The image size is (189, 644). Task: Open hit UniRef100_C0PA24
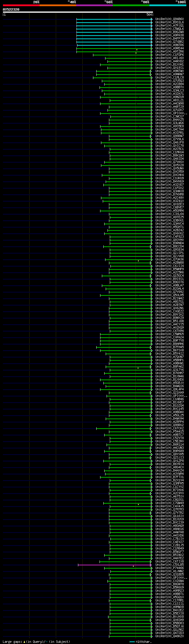[170, 338]
